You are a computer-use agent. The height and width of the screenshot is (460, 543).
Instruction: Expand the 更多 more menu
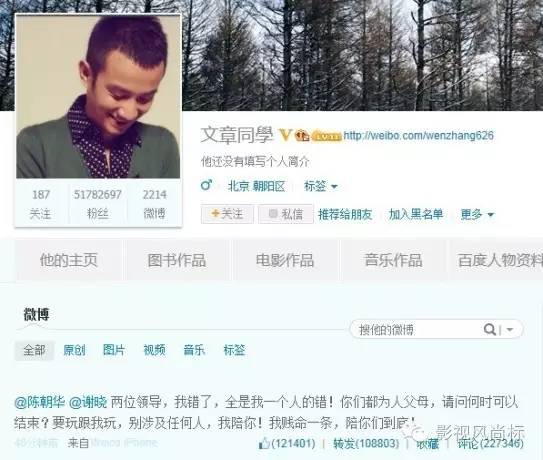477,214
